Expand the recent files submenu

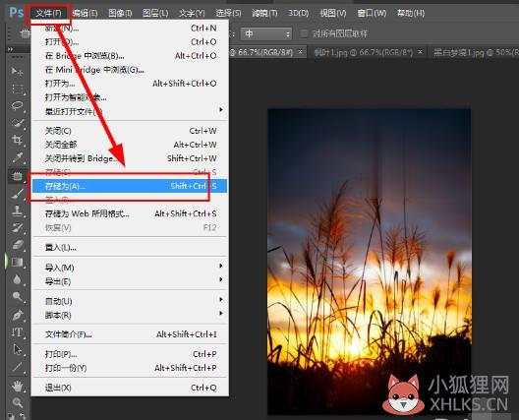(129, 111)
